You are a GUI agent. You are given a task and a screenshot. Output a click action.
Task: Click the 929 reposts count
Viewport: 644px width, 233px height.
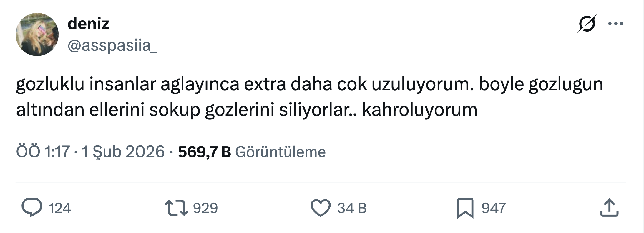click(205, 208)
